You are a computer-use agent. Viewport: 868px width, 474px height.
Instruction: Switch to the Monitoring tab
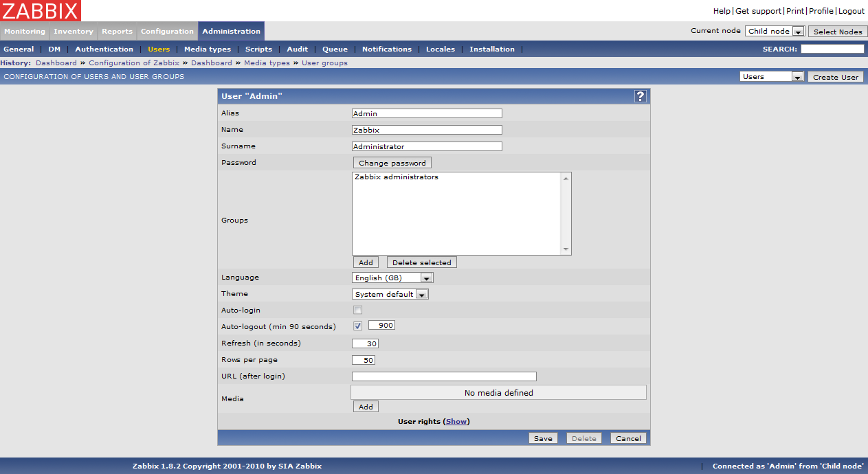click(x=25, y=32)
